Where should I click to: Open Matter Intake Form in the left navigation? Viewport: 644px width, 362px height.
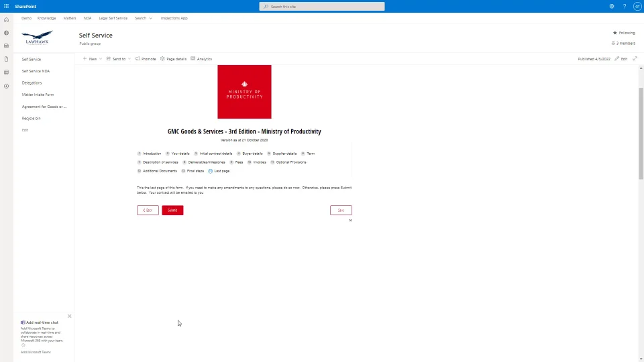tap(38, 95)
